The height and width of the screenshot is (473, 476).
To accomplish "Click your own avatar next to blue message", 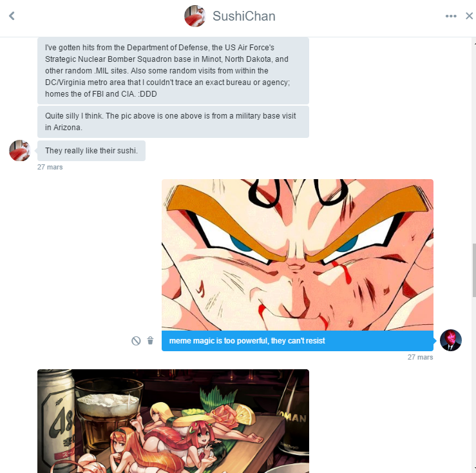I will tap(450, 340).
